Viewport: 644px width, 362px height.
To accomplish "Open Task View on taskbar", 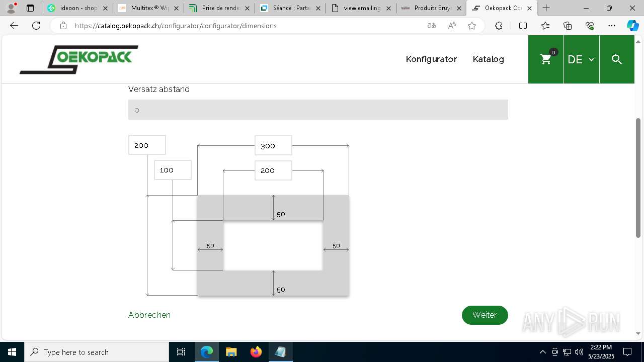I will (181, 352).
